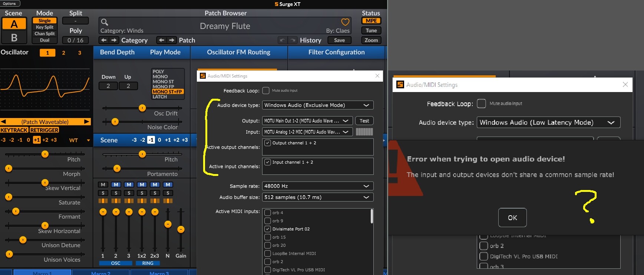Favorite the Dreamy Flute patch with heart icon
Image resolution: width=644 pixels, height=275 pixels.
tap(345, 22)
